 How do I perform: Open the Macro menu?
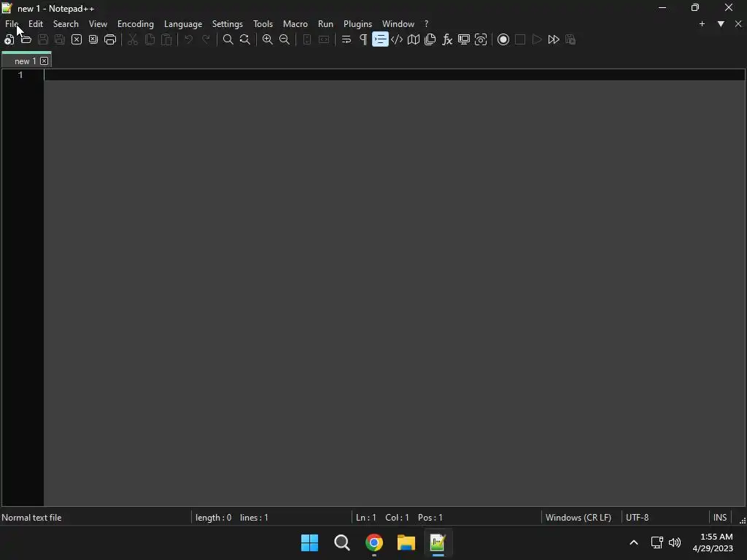pos(295,24)
